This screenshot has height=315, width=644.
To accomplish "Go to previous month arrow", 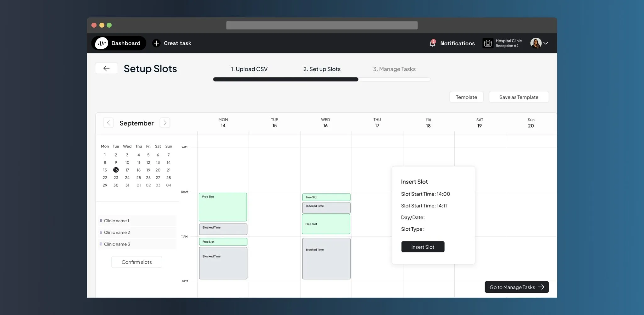I will [x=108, y=123].
